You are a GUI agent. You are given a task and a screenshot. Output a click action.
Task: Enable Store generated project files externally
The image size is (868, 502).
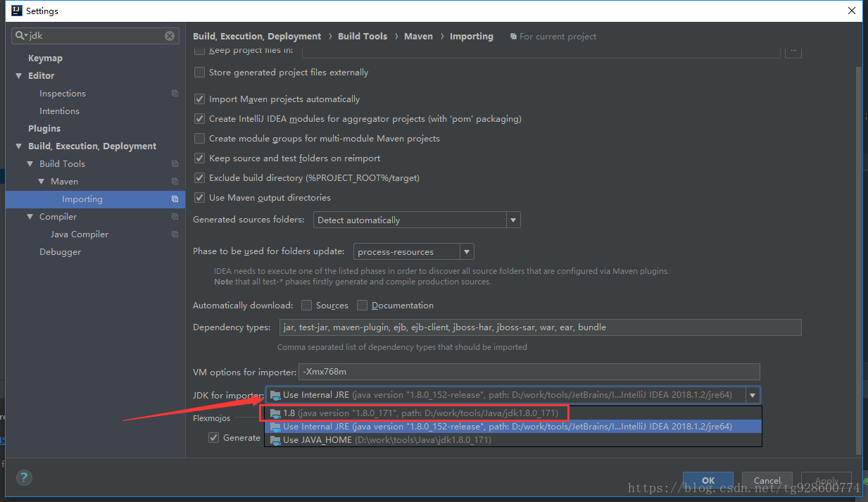coord(199,73)
